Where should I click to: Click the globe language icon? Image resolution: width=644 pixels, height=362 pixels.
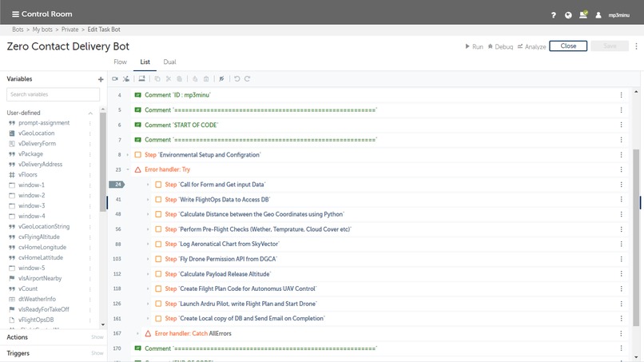pos(568,15)
